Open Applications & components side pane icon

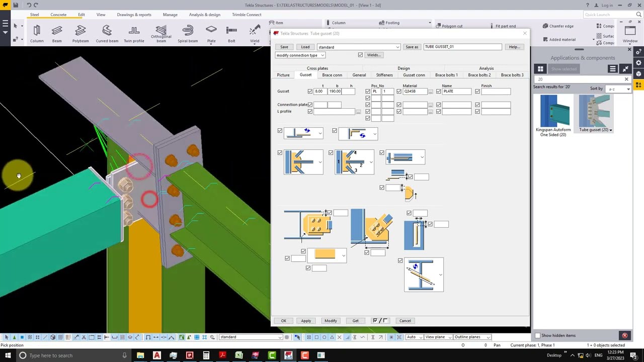pos(639,85)
